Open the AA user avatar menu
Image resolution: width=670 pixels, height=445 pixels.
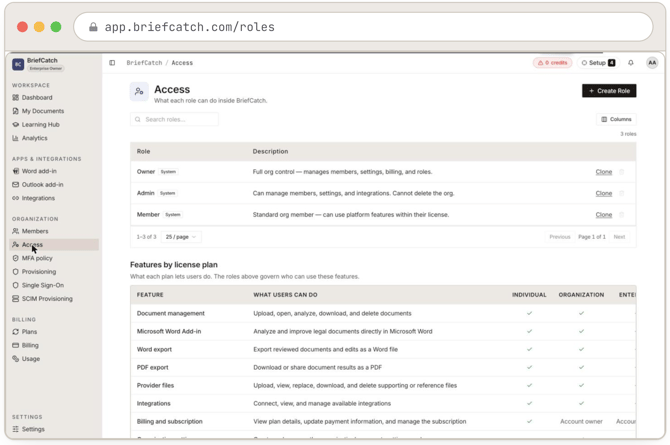pyautogui.click(x=652, y=63)
